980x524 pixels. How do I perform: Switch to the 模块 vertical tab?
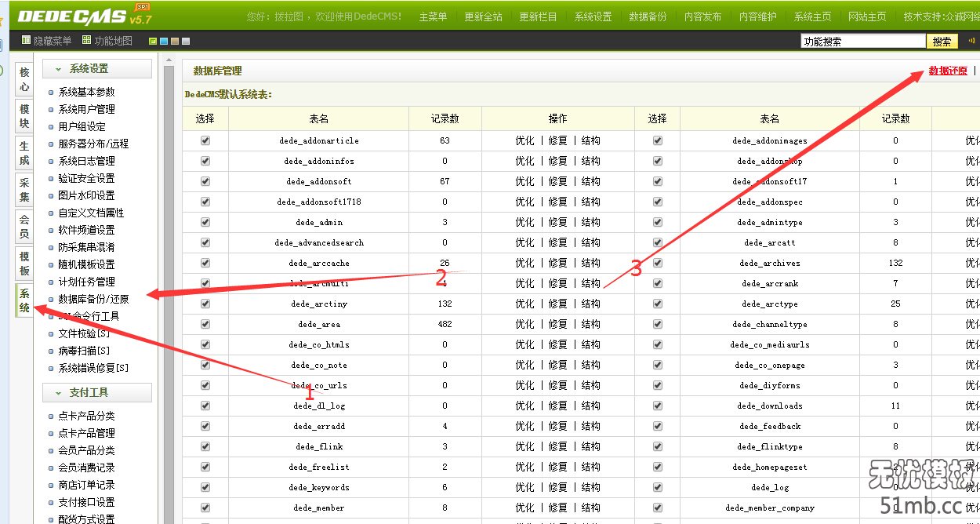tap(24, 116)
